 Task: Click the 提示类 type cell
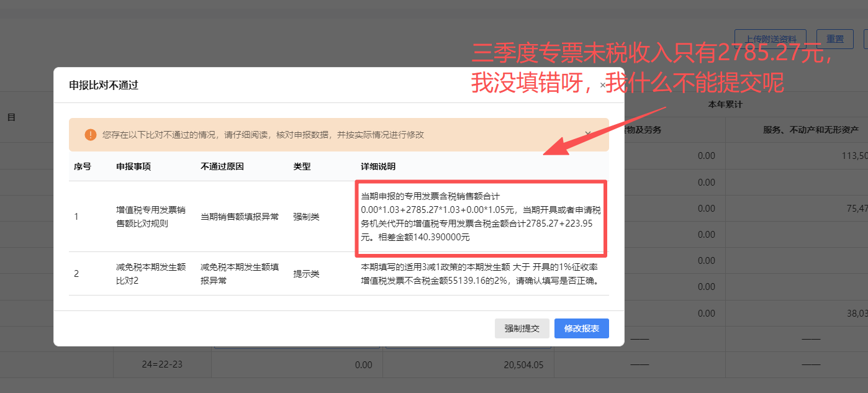(306, 274)
